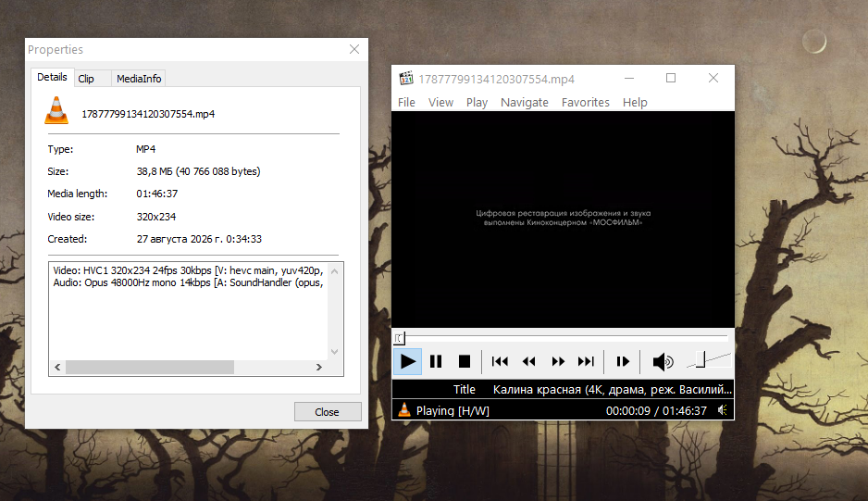868x501 pixels.
Task: Click the seek bar timeline
Action: point(563,337)
